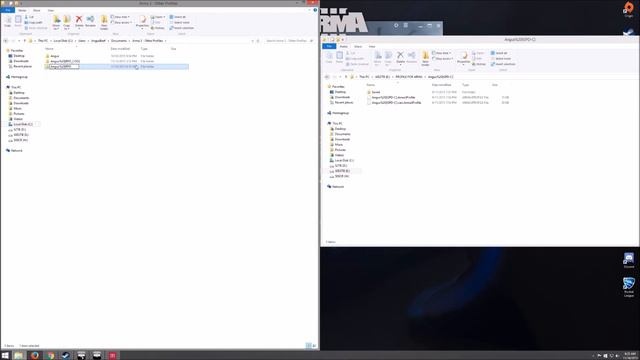This screenshot has width=640, height=360.
Task: Open Firefox from the taskbar
Action: pyautogui.click(x=35, y=356)
